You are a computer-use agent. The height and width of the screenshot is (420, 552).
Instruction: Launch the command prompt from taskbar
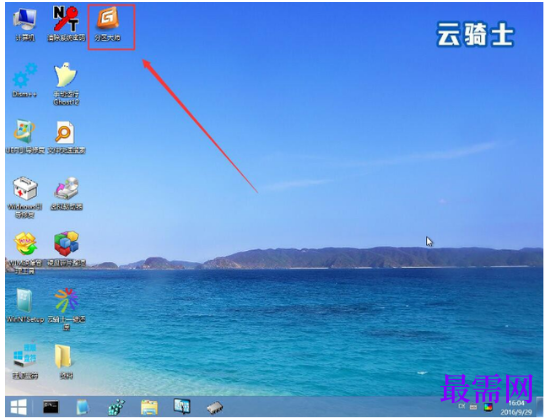pyautogui.click(x=51, y=407)
